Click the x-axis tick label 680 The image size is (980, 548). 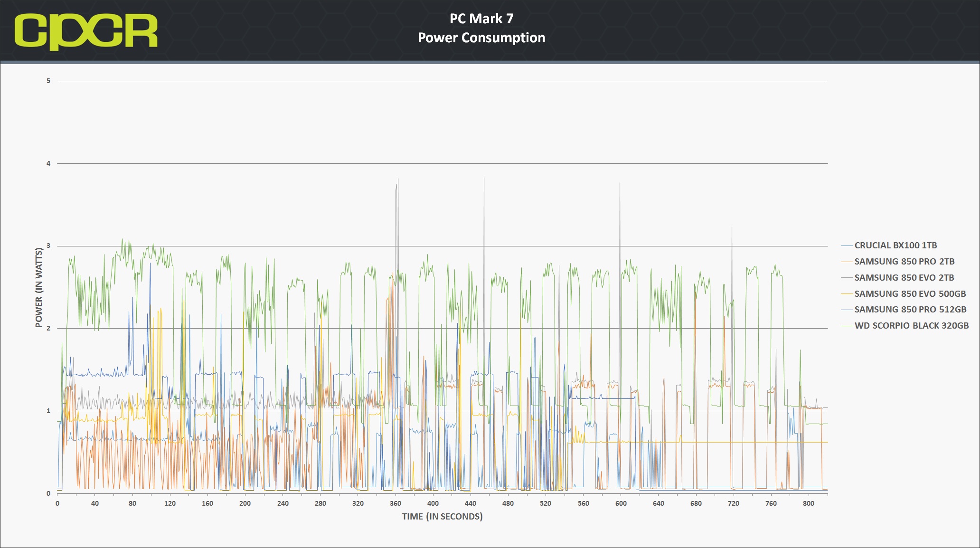(696, 503)
